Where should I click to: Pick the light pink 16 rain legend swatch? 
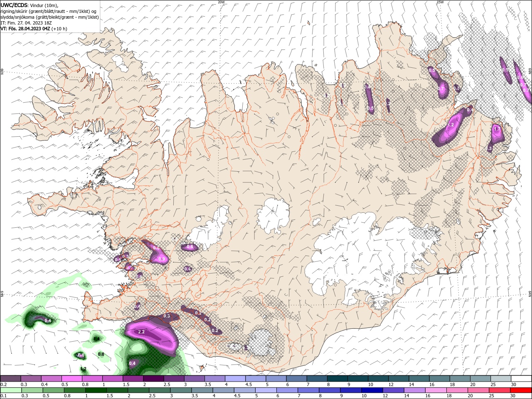click(436, 390)
